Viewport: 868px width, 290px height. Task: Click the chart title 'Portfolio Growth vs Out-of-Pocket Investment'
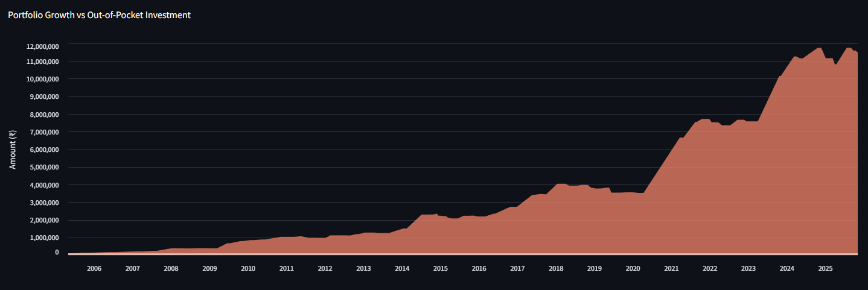point(99,15)
